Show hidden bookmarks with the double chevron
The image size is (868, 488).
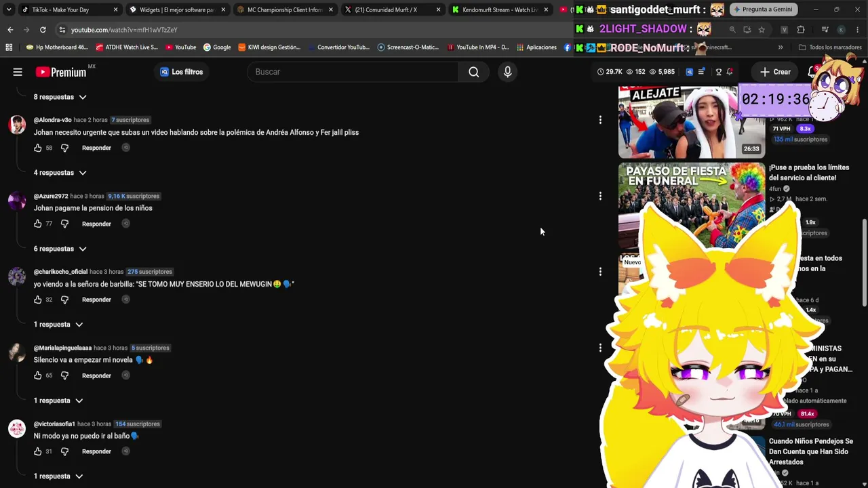tap(781, 47)
